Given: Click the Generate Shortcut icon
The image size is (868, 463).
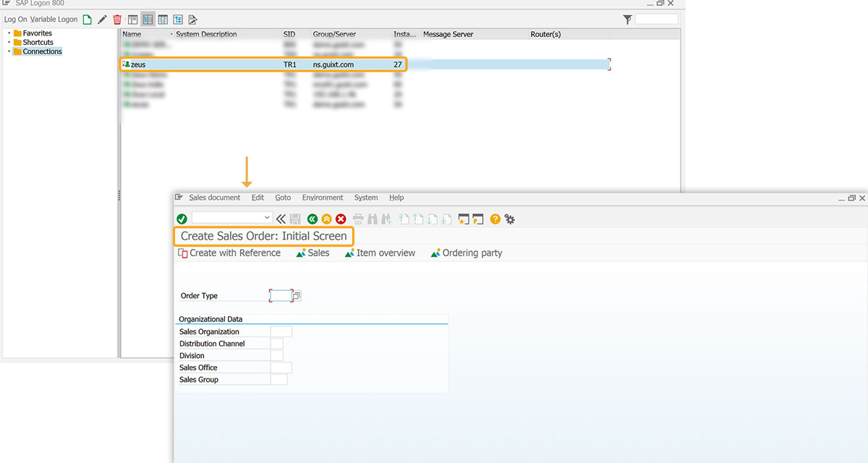Looking at the screenshot, I should [x=478, y=218].
